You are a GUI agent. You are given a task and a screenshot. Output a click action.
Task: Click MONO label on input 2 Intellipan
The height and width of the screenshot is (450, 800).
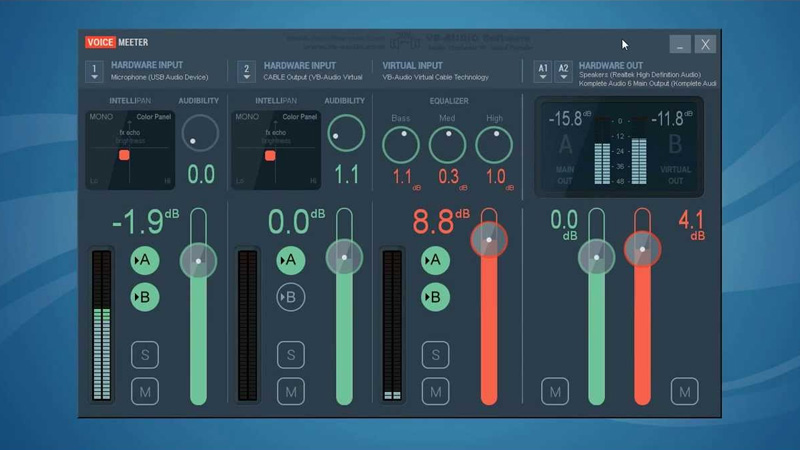click(x=247, y=117)
